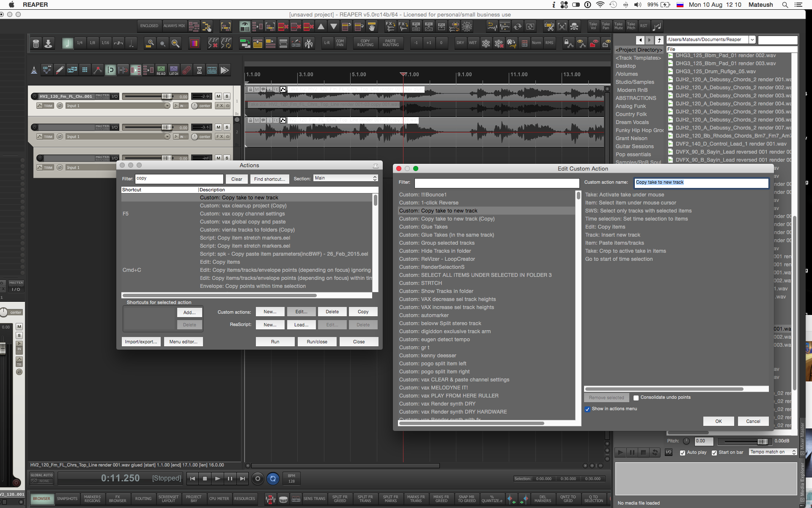Select the pencil draw tool icon
This screenshot has height=508, width=812.
coord(60,70)
